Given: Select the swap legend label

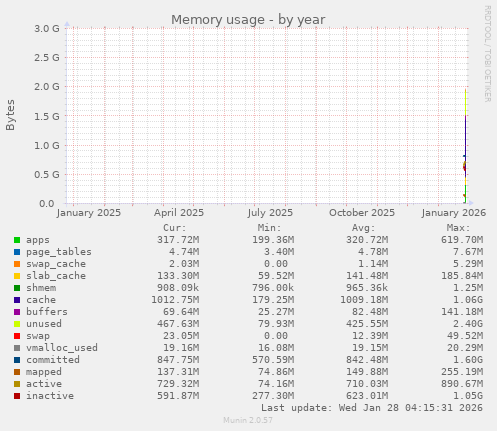Looking at the screenshot, I should click(x=38, y=336).
